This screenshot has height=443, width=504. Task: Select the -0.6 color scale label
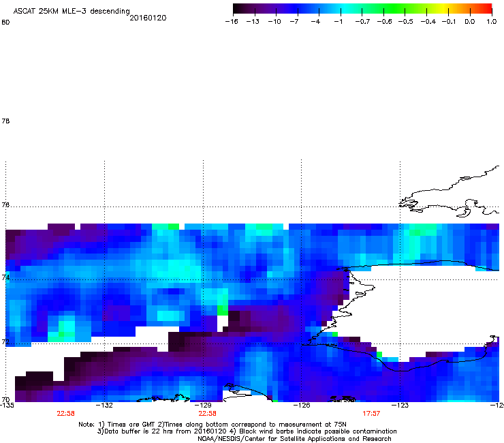tap(384, 22)
